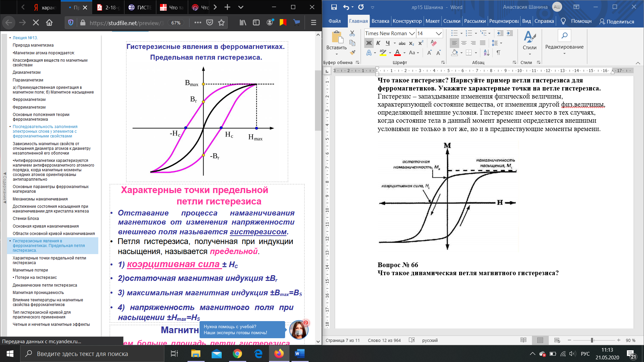This screenshot has width=644, height=362.
Task: Show paragraph marks with pilcrow icon
Action: tap(498, 53)
